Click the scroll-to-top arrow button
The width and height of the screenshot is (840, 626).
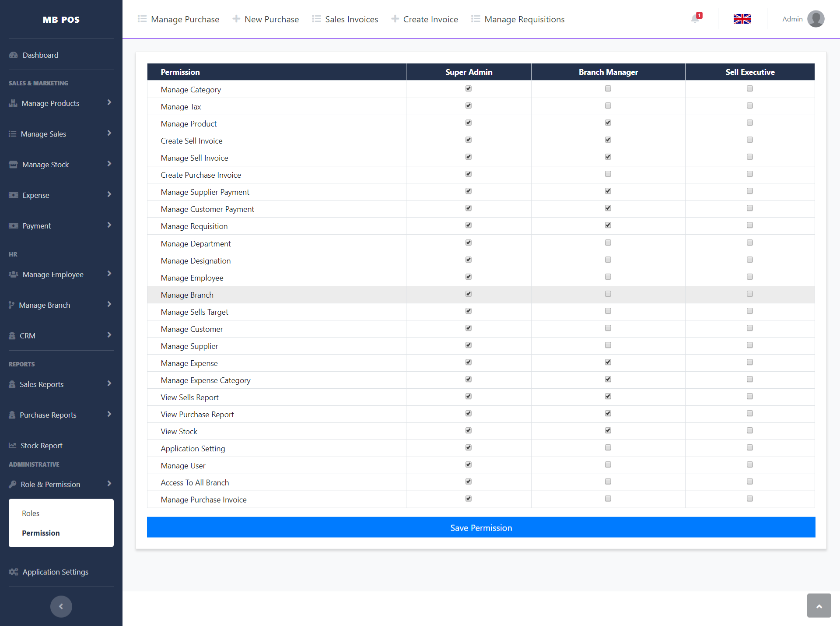[819, 606]
